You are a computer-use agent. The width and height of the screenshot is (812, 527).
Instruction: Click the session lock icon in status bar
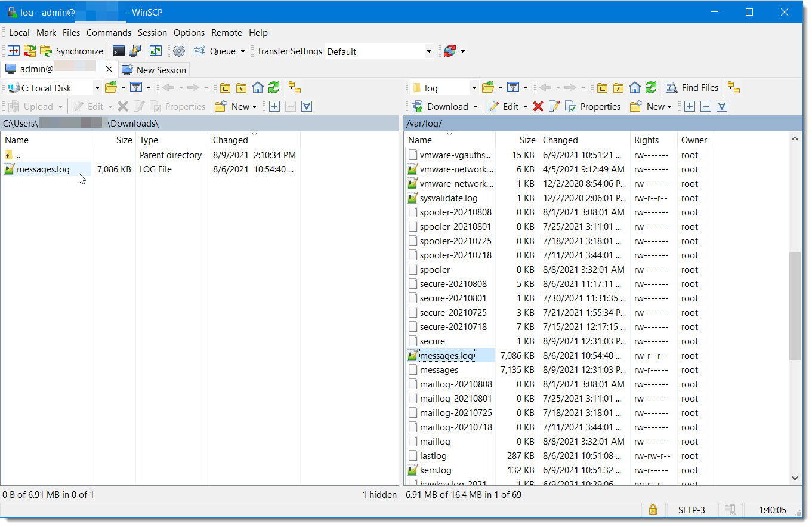click(653, 510)
